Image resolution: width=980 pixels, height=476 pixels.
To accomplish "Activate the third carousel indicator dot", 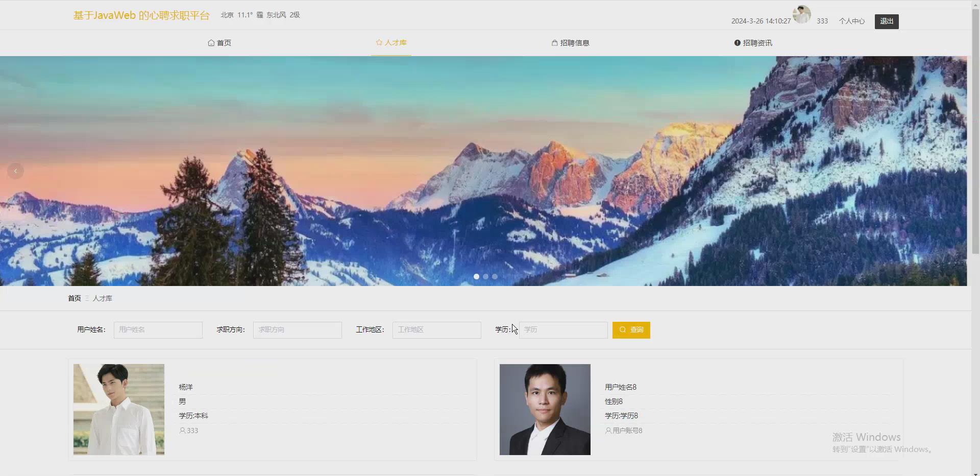I will [x=495, y=276].
